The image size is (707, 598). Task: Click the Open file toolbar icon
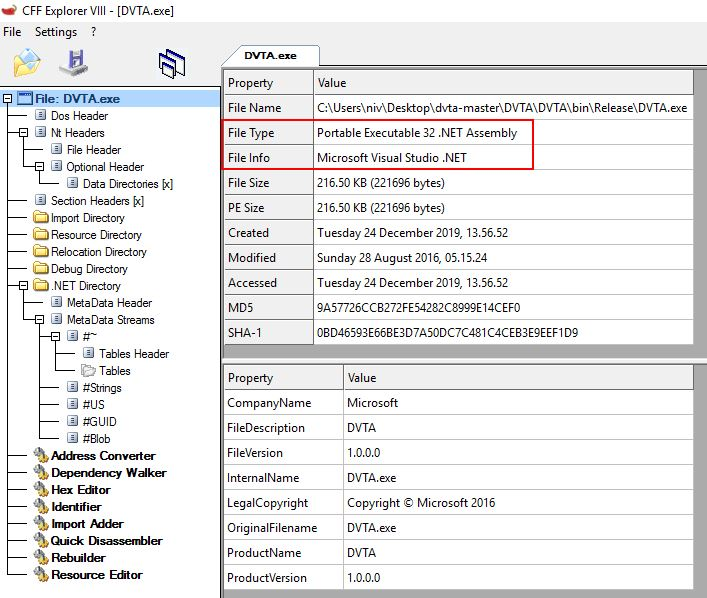[x=27, y=63]
